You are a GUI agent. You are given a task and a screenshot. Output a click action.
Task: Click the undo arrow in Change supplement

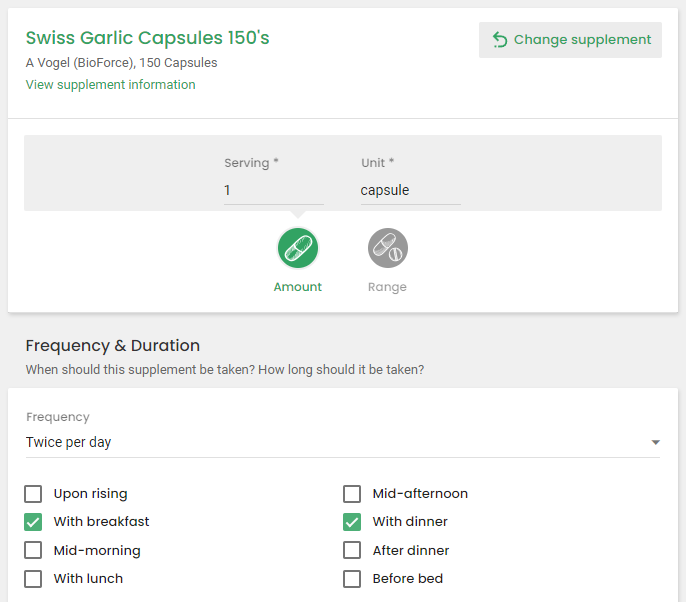point(500,40)
